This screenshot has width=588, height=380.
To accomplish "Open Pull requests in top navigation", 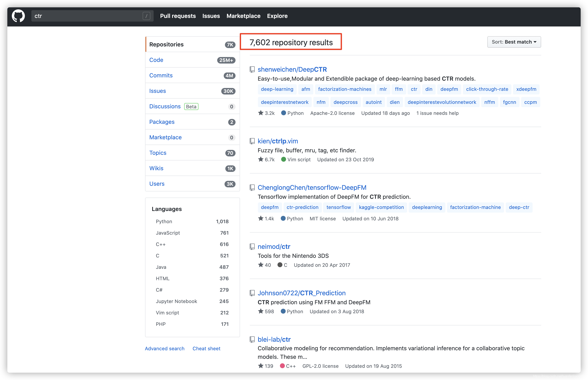I will 178,16.
